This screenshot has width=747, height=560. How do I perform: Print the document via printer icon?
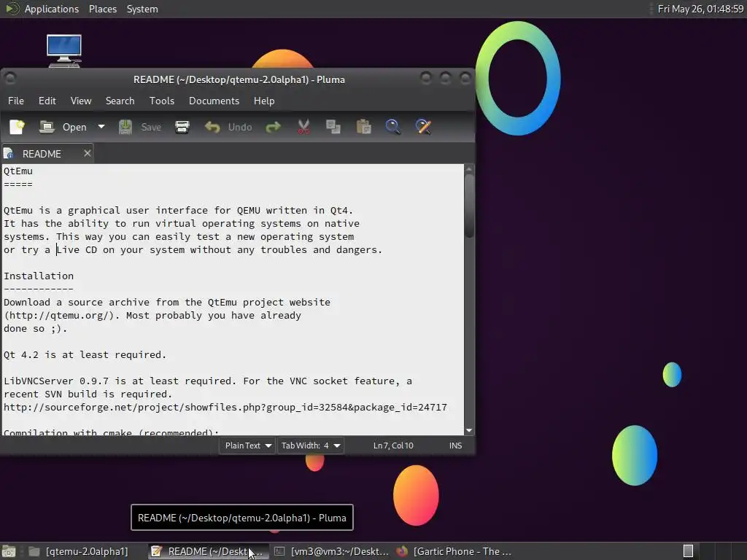tap(182, 127)
